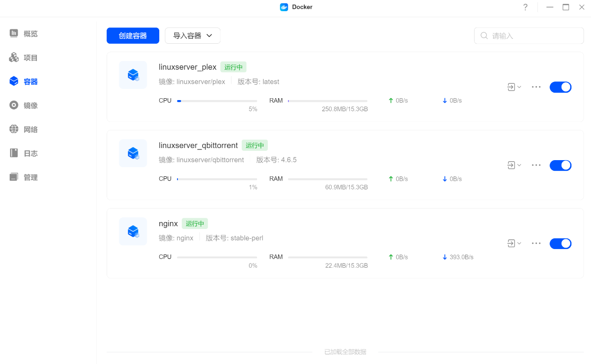Turn off the linuxserver_qbittorrent container switch

561,165
